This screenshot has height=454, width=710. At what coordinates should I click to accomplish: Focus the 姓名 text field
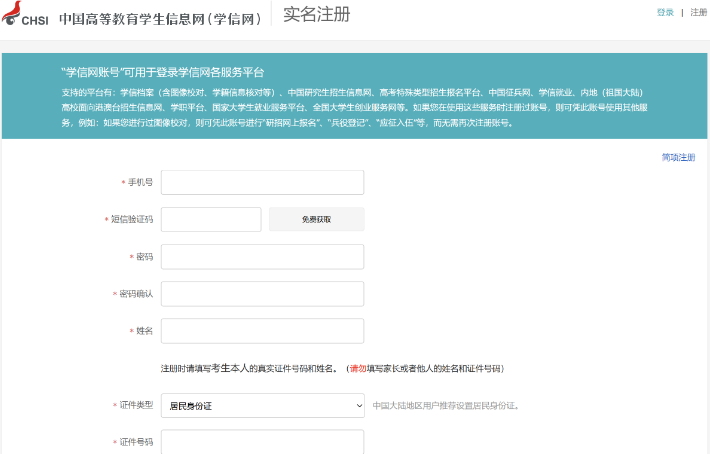(262, 331)
